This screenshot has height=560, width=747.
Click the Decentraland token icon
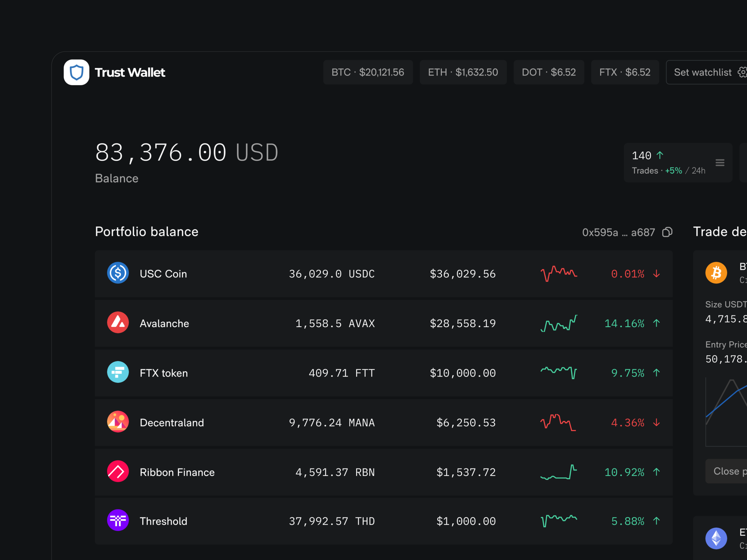118,422
